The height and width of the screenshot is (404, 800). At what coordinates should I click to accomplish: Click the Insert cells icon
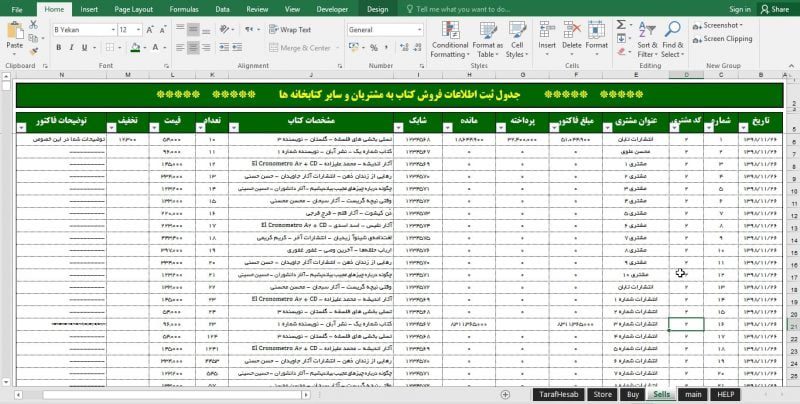(547, 30)
